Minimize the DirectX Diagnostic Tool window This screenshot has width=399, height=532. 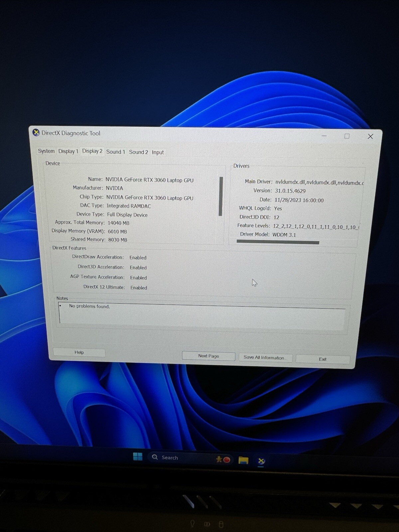[x=324, y=136]
